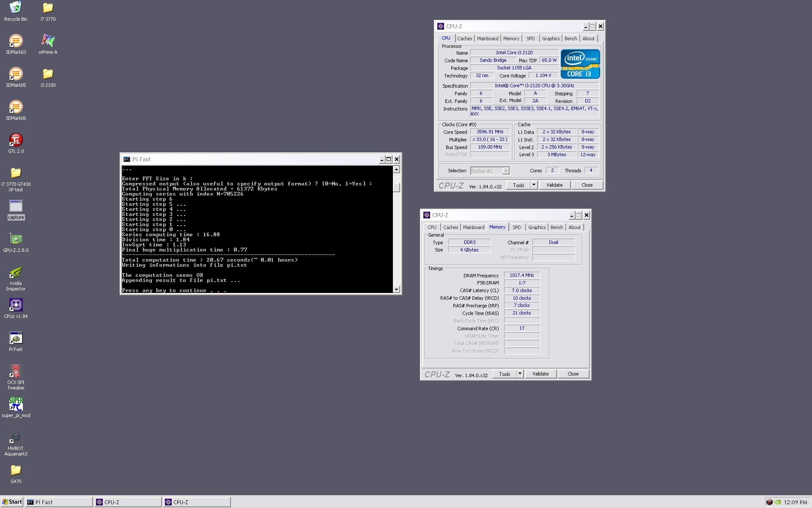The height and width of the screenshot is (508, 812).
Task: Open About tab in upper CPU-Z
Action: 588,39
